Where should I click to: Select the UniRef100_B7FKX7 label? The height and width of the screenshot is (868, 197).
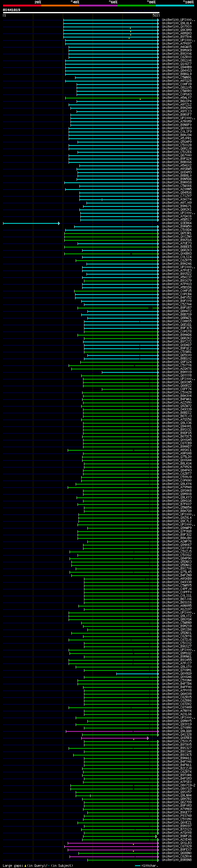pos(177,504)
